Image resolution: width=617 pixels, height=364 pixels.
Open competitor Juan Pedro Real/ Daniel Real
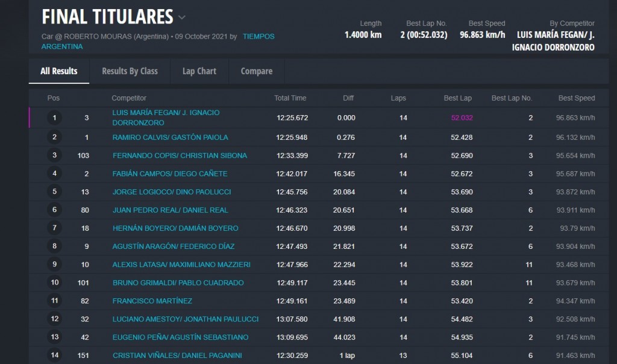[x=171, y=210]
